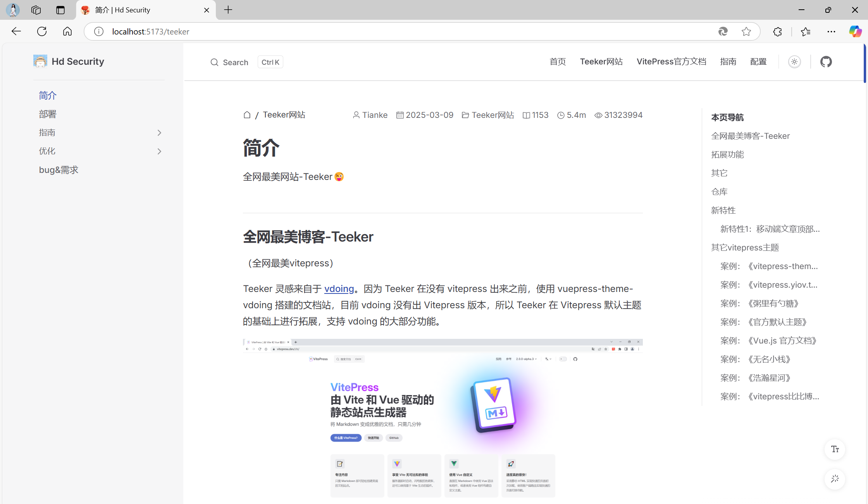Click the VitePress homepage screenshot image
Image resolution: width=868 pixels, height=504 pixels.
coord(443,421)
